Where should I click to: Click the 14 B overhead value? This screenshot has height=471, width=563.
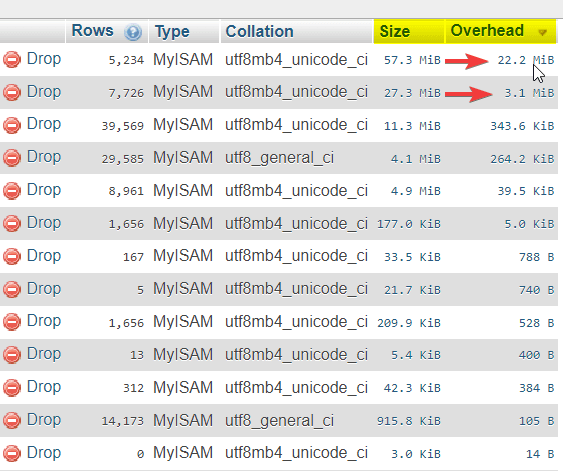click(x=540, y=454)
